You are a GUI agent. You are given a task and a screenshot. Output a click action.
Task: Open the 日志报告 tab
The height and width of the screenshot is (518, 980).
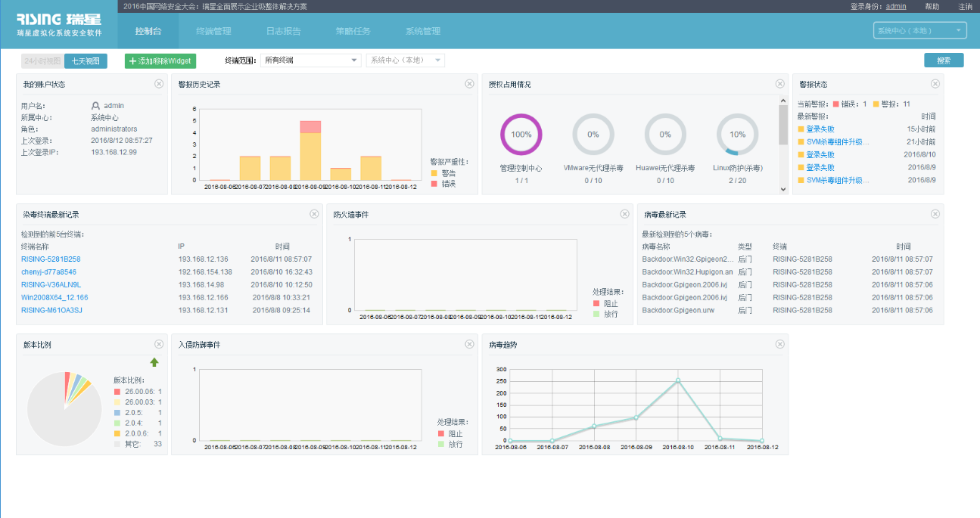[x=284, y=31]
